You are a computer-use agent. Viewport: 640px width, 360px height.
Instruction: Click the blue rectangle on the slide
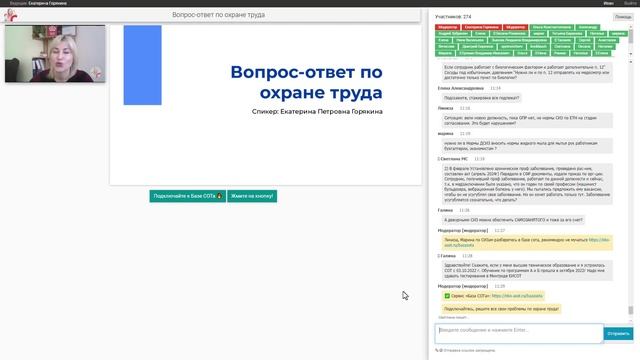coord(142,65)
